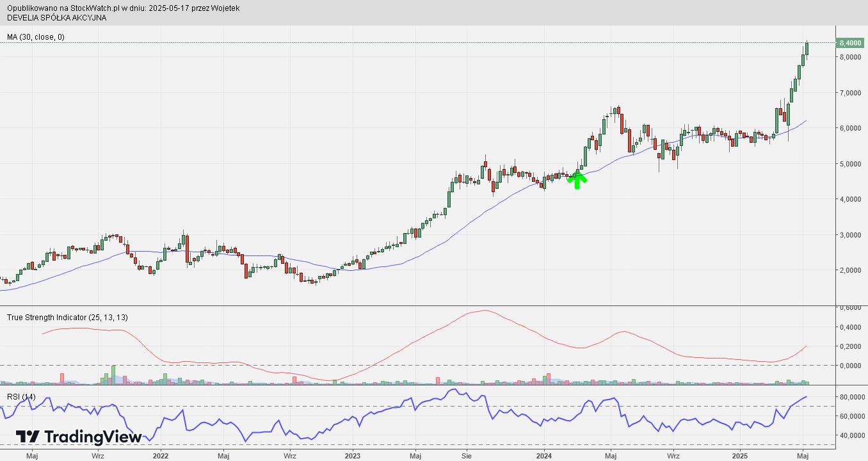Click the latest candle at the chart top
868x461 pixels.
pyautogui.click(x=807, y=49)
